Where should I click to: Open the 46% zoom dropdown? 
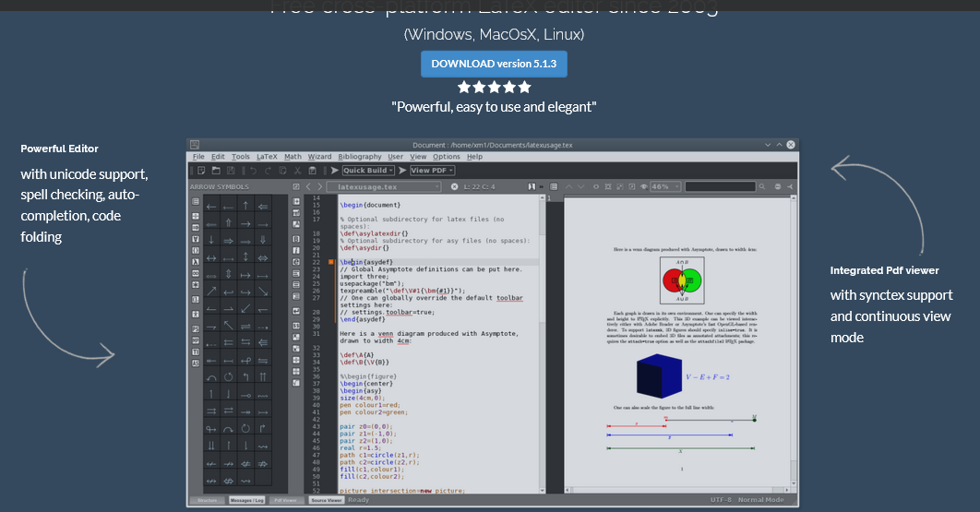677,187
